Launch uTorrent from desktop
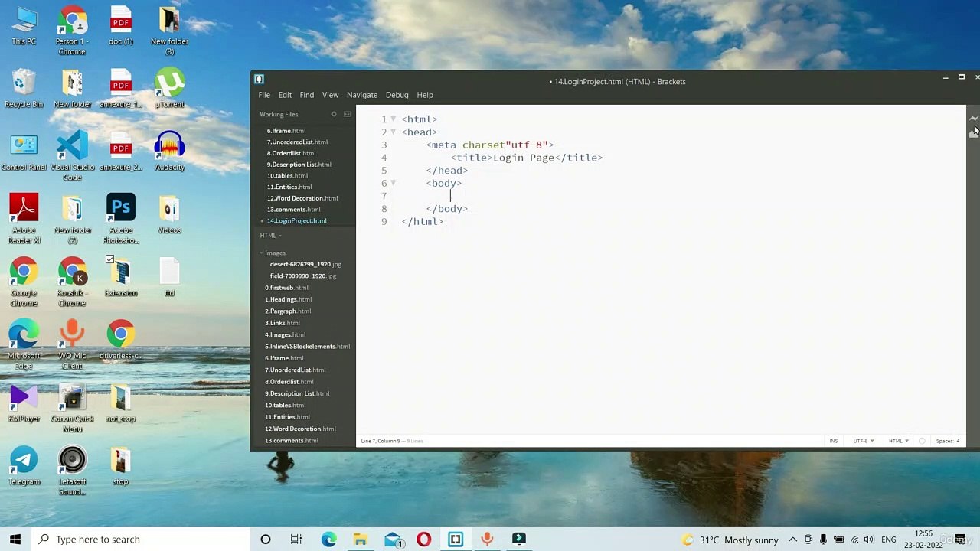 169,90
